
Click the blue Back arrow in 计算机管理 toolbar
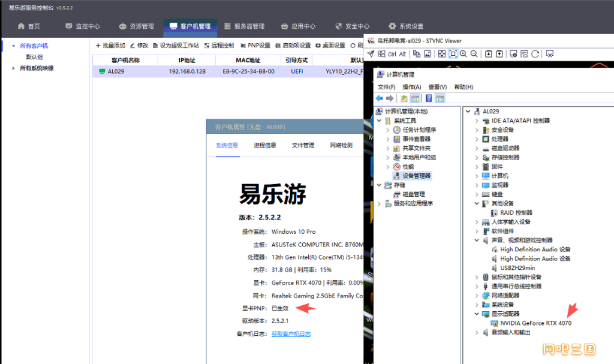point(380,98)
